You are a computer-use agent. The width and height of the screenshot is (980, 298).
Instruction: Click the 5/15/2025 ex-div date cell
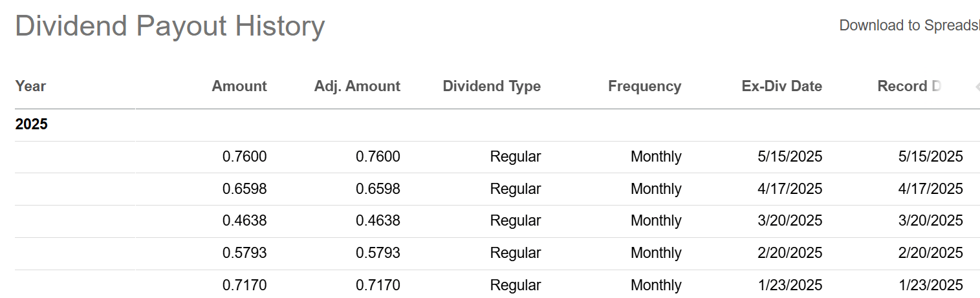coord(790,156)
